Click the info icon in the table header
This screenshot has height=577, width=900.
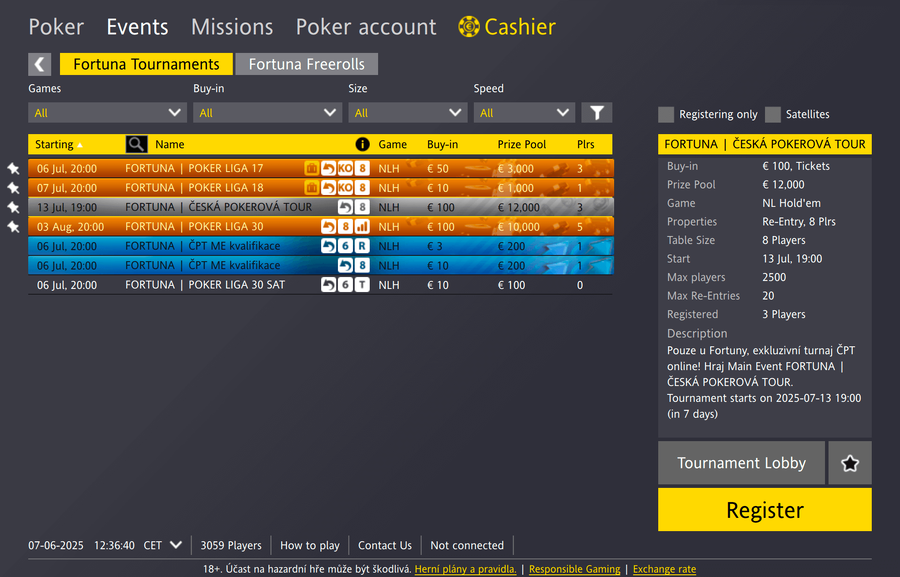pyautogui.click(x=362, y=144)
